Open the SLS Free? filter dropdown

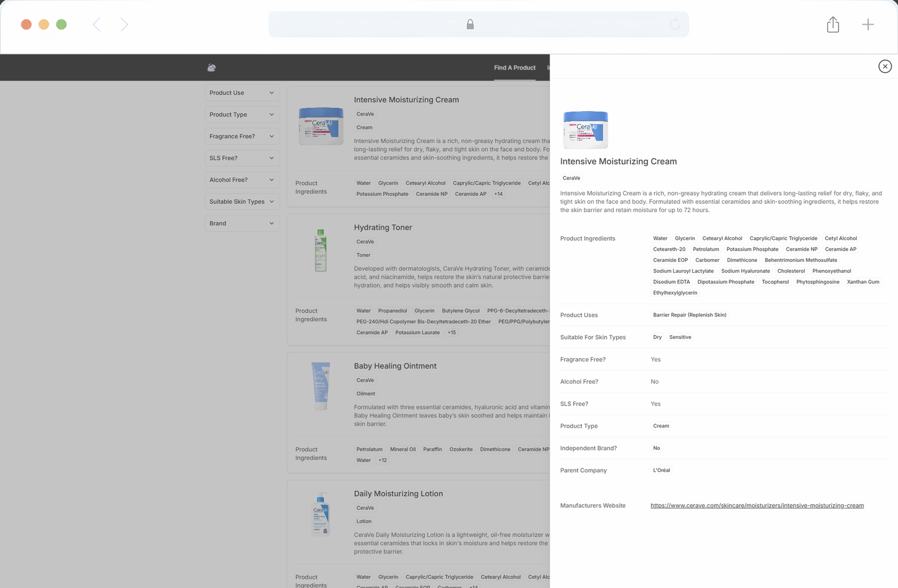(x=242, y=158)
